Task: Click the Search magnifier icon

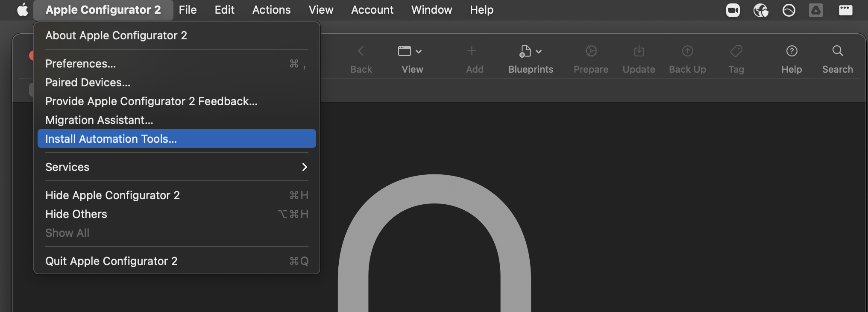Action: pos(838,51)
